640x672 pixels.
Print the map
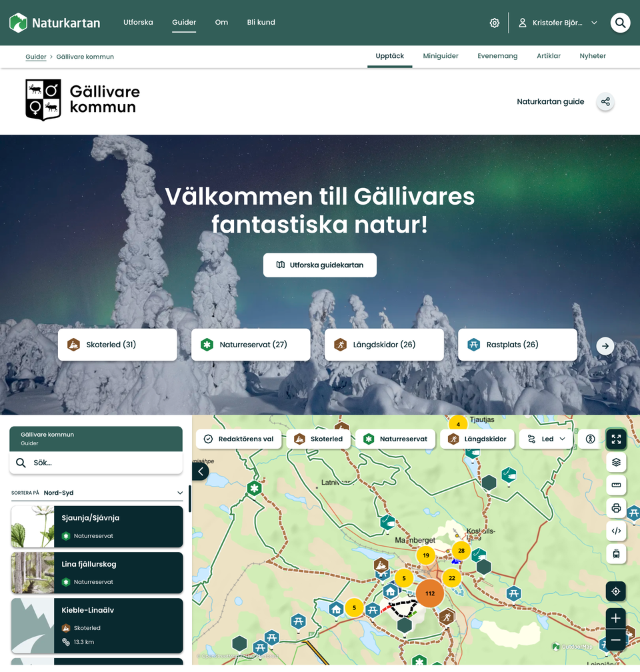tap(616, 508)
